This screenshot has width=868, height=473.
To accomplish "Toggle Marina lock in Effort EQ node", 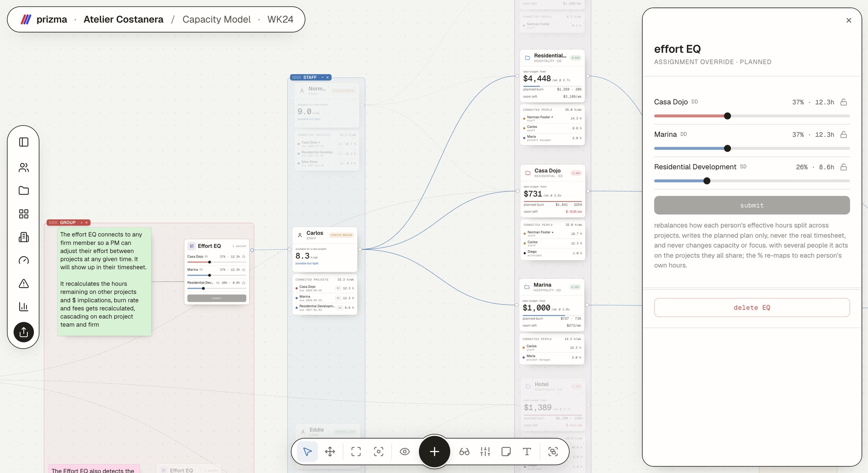I will click(x=243, y=270).
